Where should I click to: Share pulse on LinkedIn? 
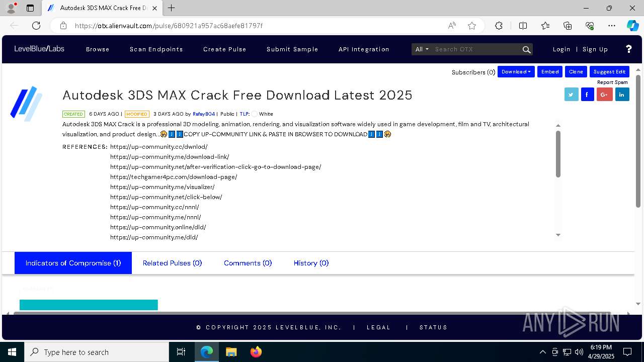[622, 95]
